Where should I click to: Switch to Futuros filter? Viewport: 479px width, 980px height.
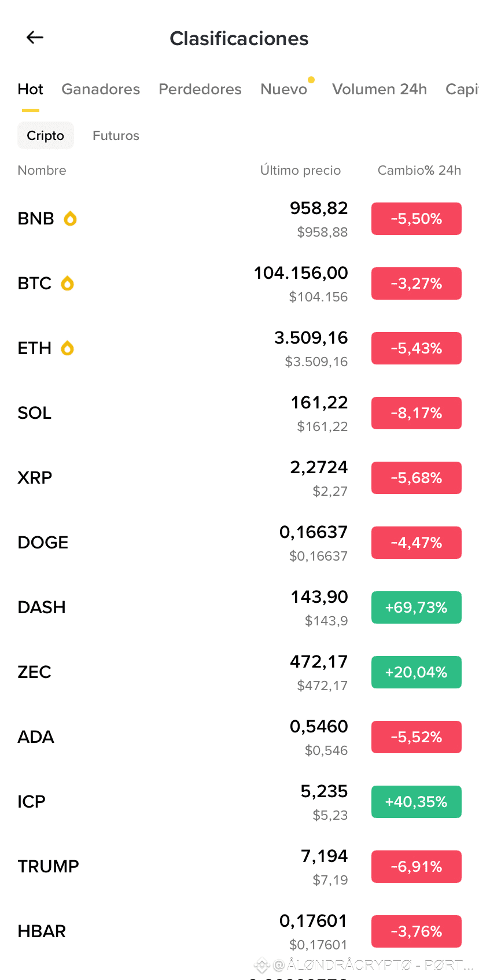pyautogui.click(x=116, y=135)
